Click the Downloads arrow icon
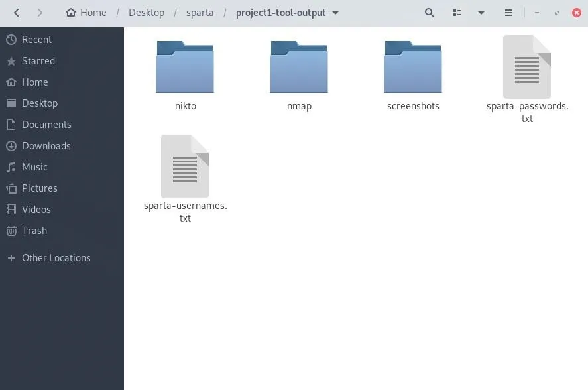 pos(11,146)
